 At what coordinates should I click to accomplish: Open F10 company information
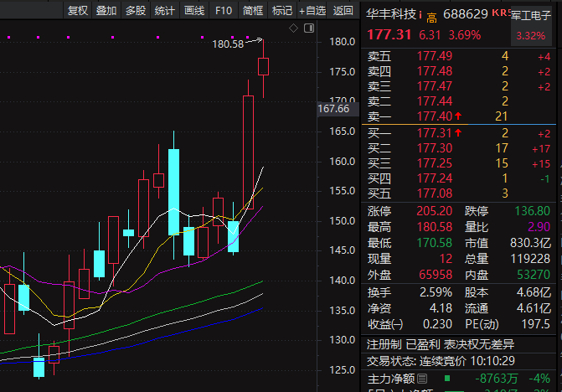click(224, 11)
